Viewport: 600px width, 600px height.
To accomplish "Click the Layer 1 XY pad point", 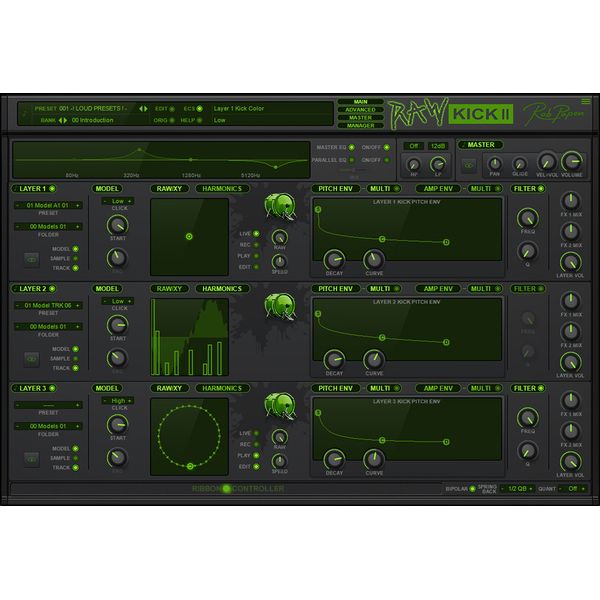I will 189,237.
